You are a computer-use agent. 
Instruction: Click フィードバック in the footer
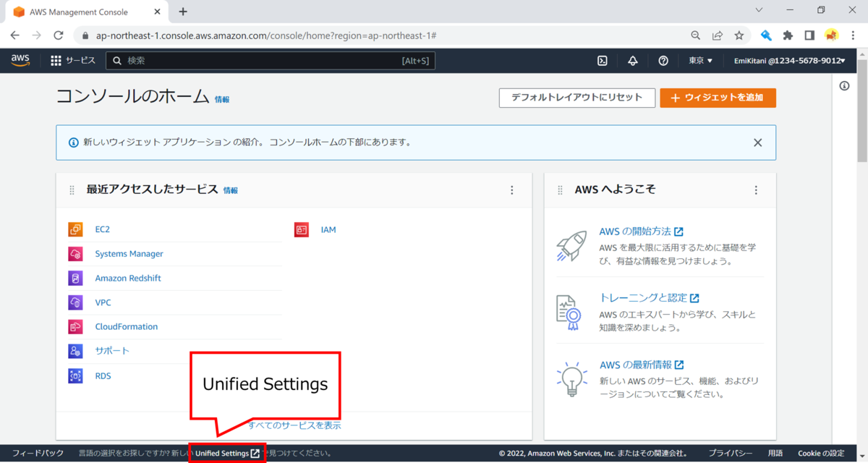[x=38, y=454]
